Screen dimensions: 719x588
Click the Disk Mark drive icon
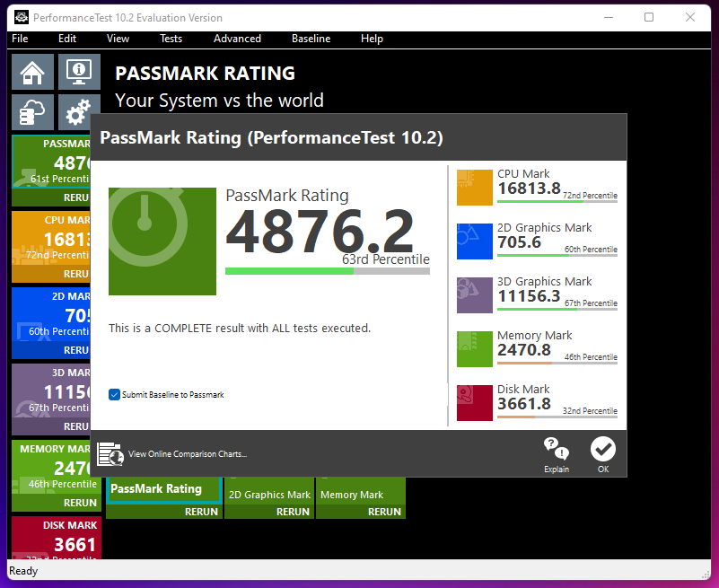(474, 403)
